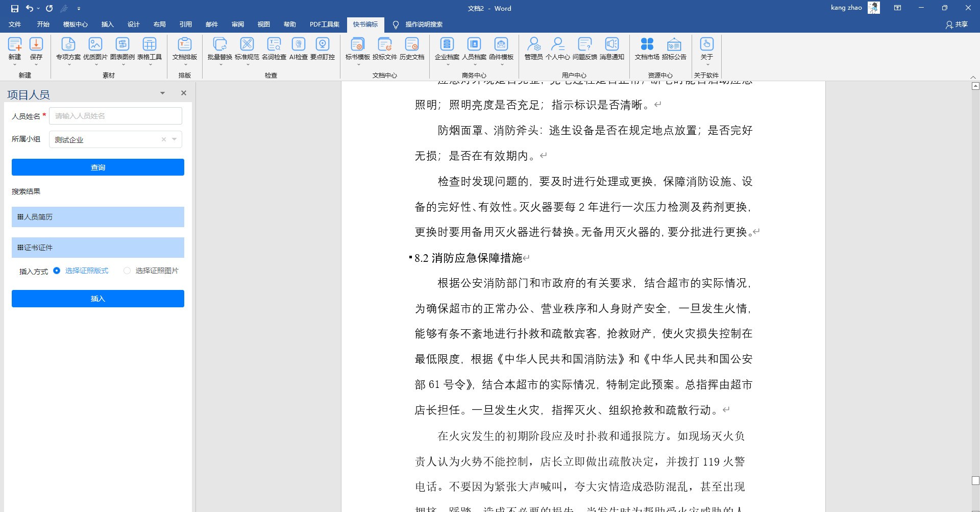Switch to the 引用 ribbon tab
Screen dimensions: 980x512
coord(186,25)
